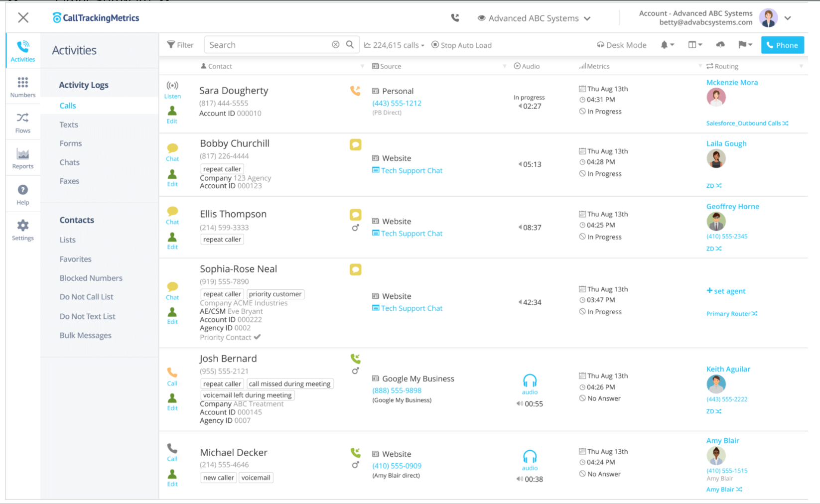Viewport: 820px width, 504px height.
Task: Click the search magnifier icon
Action: pos(350,45)
